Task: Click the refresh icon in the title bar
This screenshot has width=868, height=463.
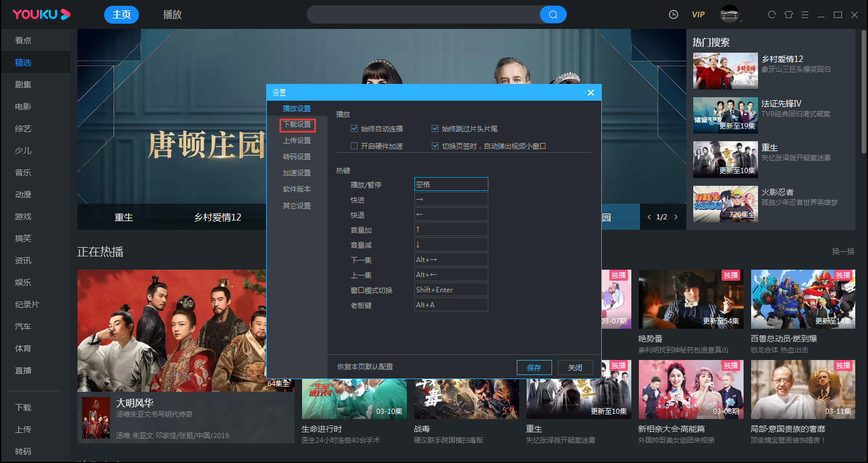Action: (x=772, y=14)
